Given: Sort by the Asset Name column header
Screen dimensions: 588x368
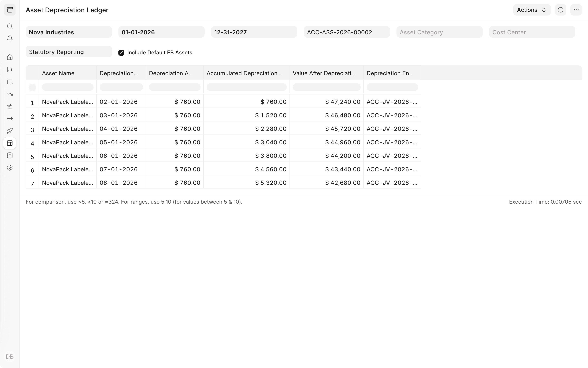Looking at the screenshot, I should (68, 73).
